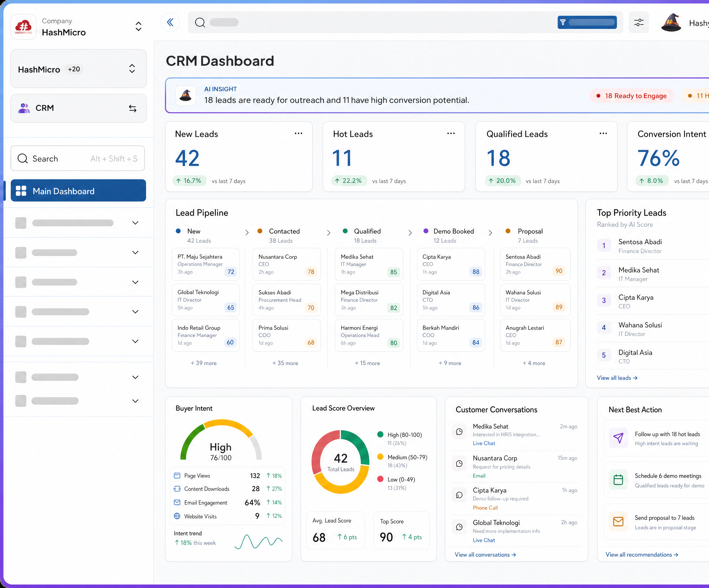Click View all conversations link
The image size is (709, 588).
[485, 555]
